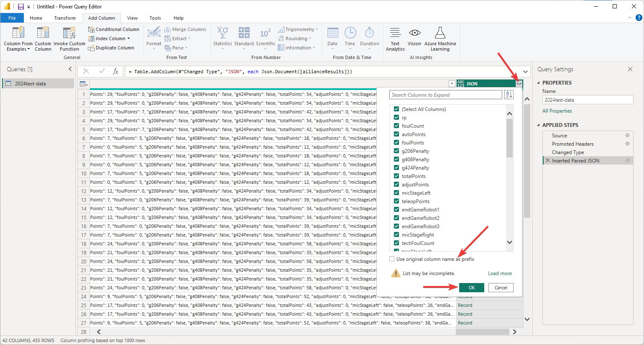
Task: Click Duplicate Column
Action: coord(111,48)
